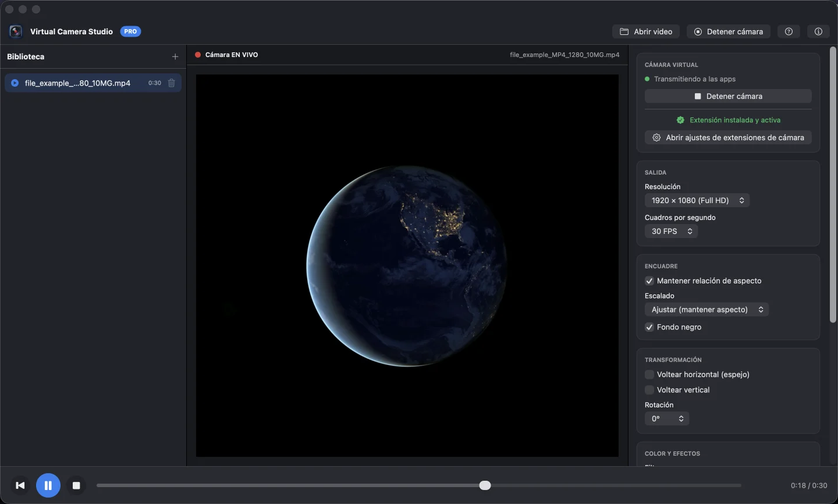Screen dimensions: 838x504
Task: Open the Resolución 1920 × 1080 dropdown
Action: click(x=697, y=200)
